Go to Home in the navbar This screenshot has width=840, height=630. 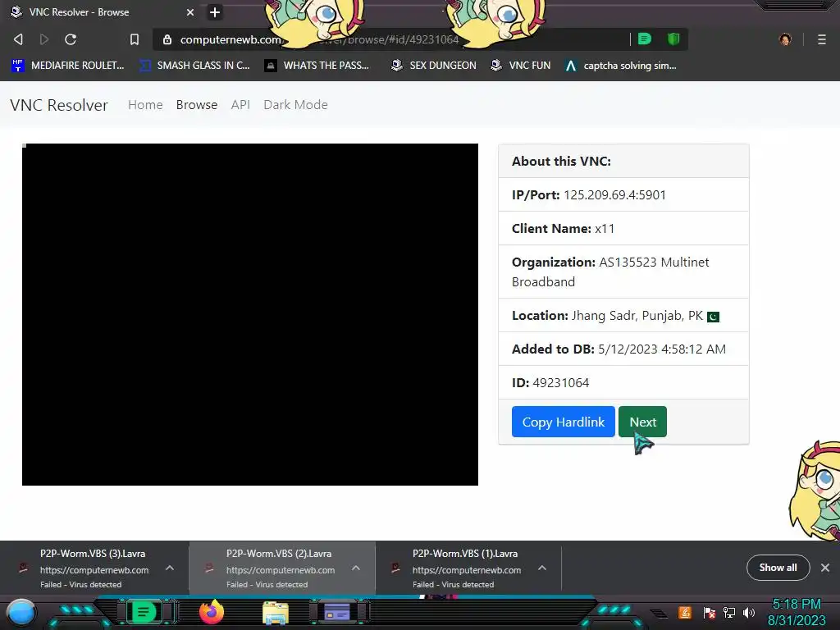click(x=145, y=105)
